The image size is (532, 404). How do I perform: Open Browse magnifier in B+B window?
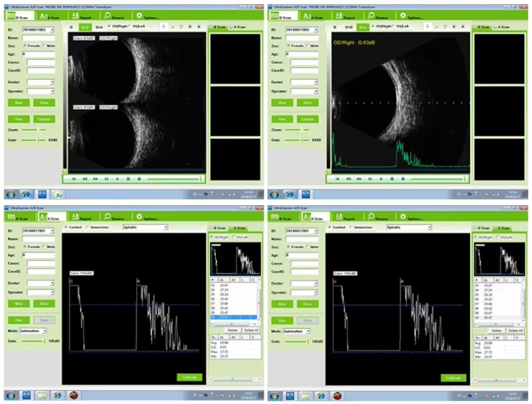tap(108, 15)
